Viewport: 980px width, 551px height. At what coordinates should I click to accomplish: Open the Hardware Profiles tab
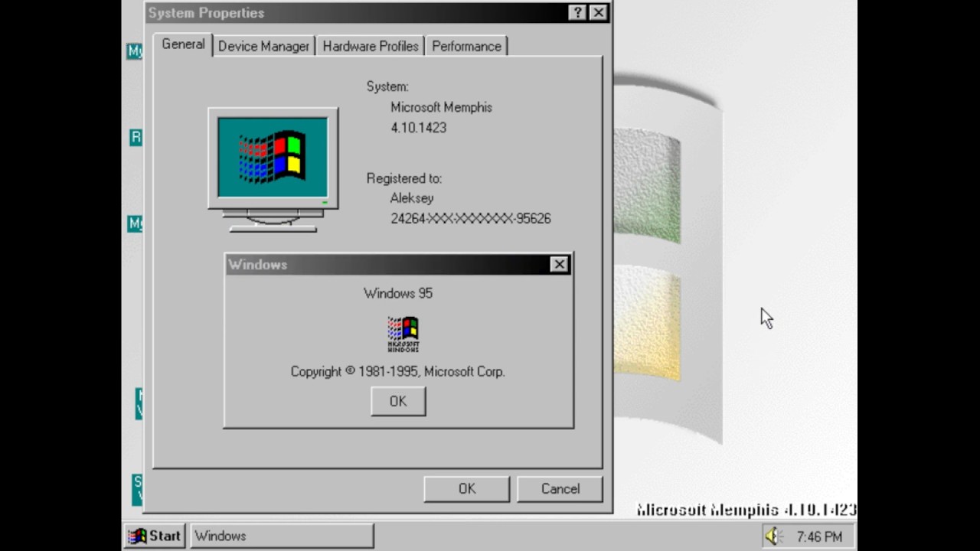click(x=371, y=46)
